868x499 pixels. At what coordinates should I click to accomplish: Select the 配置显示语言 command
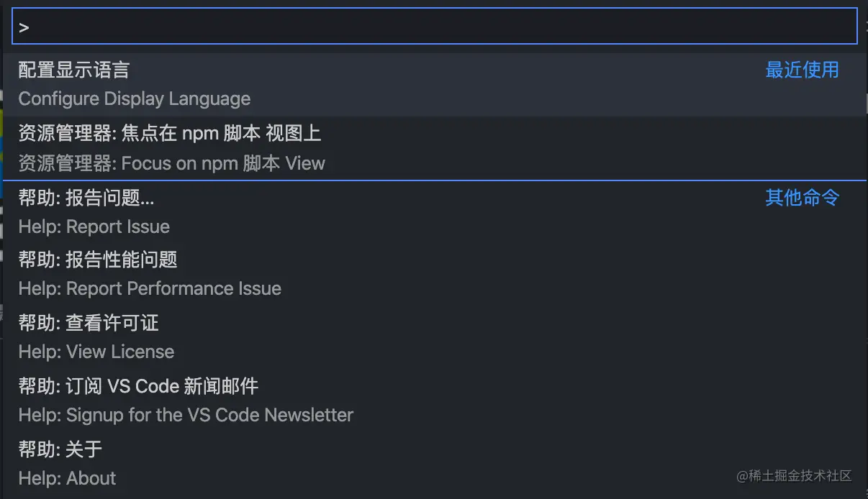74,70
